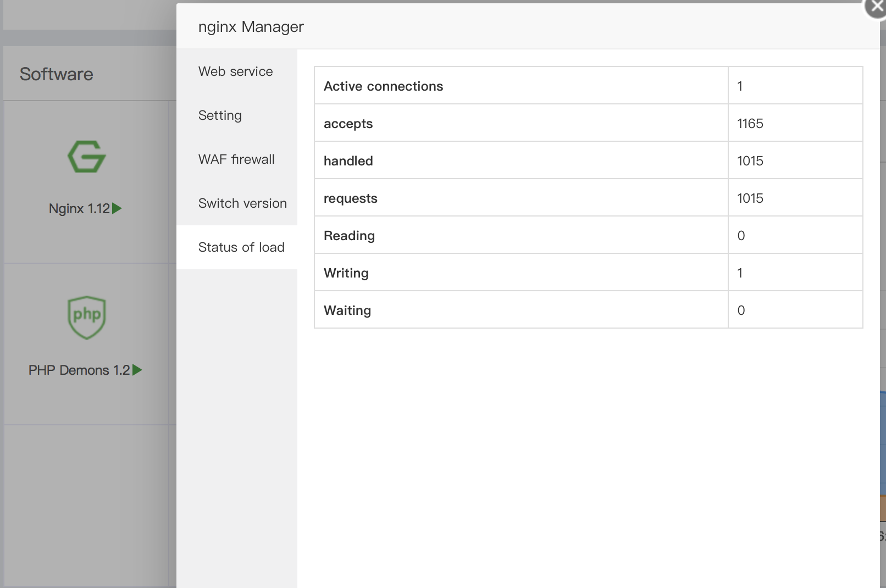
Task: Open the Nginx 1.12 link
Action: [x=79, y=209]
